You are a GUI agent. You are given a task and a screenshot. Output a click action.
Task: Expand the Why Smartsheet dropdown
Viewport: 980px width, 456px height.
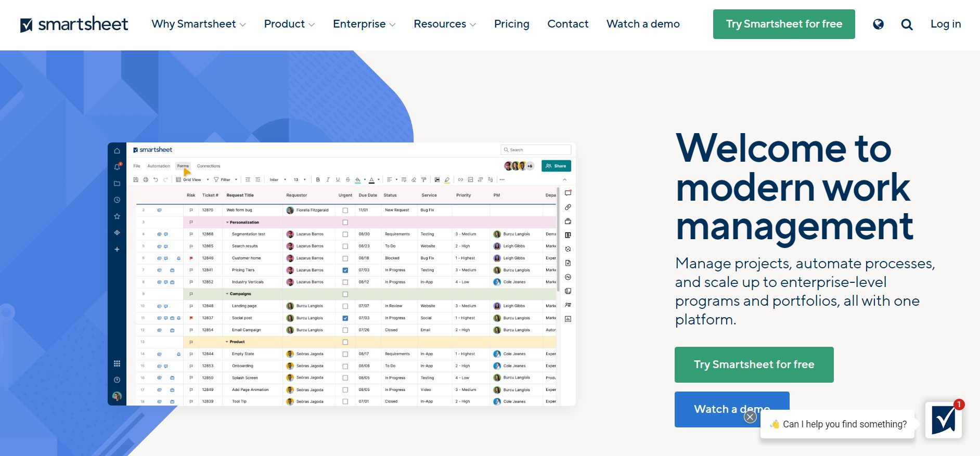(198, 24)
